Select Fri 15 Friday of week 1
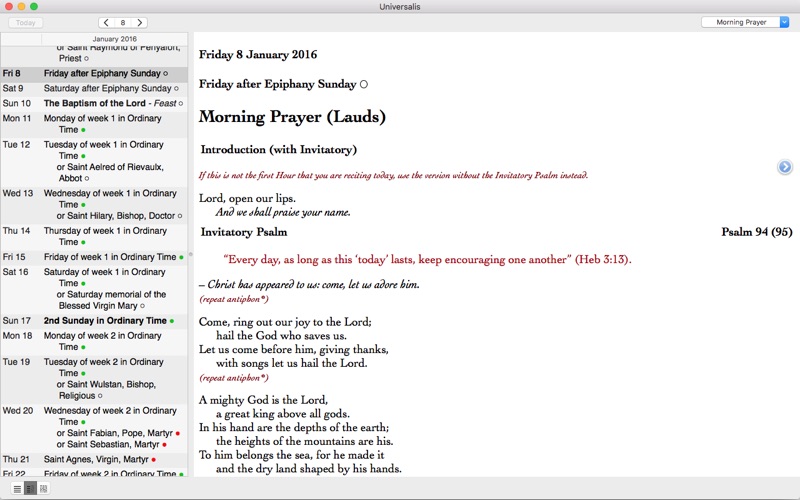 click(94, 257)
